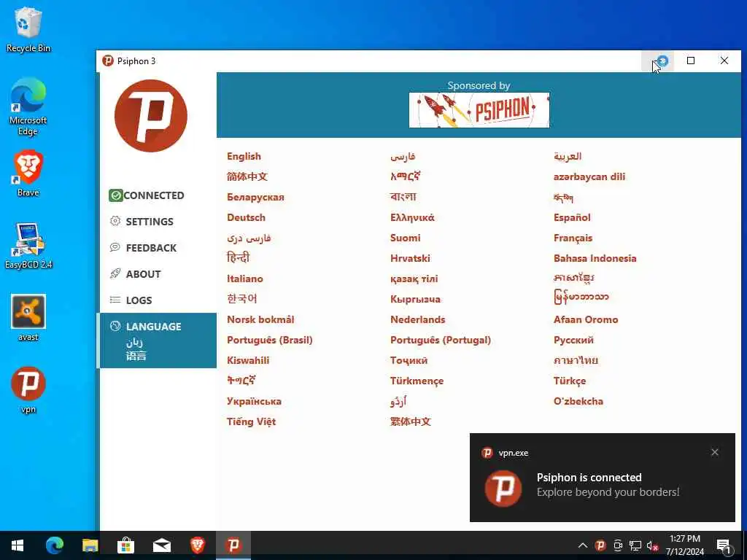Open the network tray icon
Viewport: 747px width, 560px height.
click(635, 545)
